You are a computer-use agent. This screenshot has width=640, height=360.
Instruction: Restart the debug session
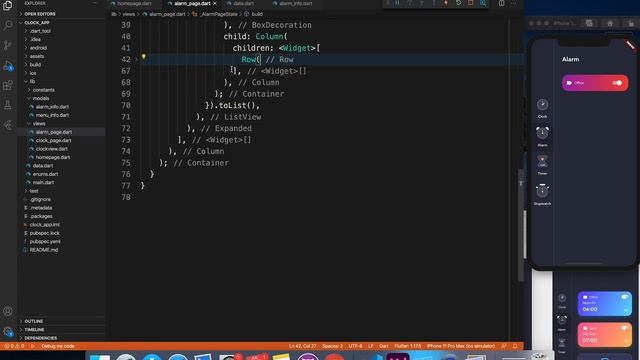click(x=458, y=3)
